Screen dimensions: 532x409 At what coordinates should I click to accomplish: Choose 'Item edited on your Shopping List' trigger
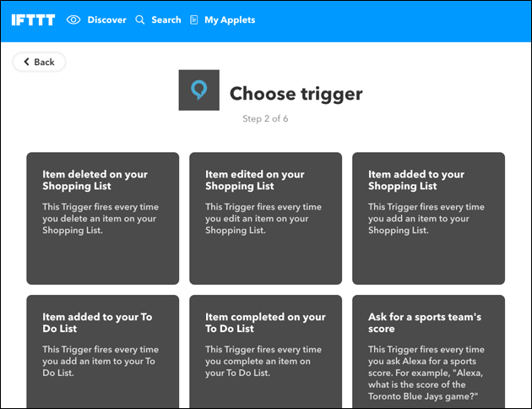[265, 218]
